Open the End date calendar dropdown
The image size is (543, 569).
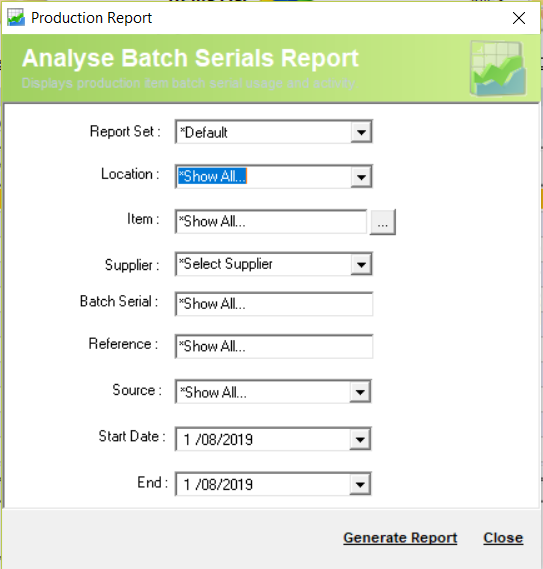point(360,484)
